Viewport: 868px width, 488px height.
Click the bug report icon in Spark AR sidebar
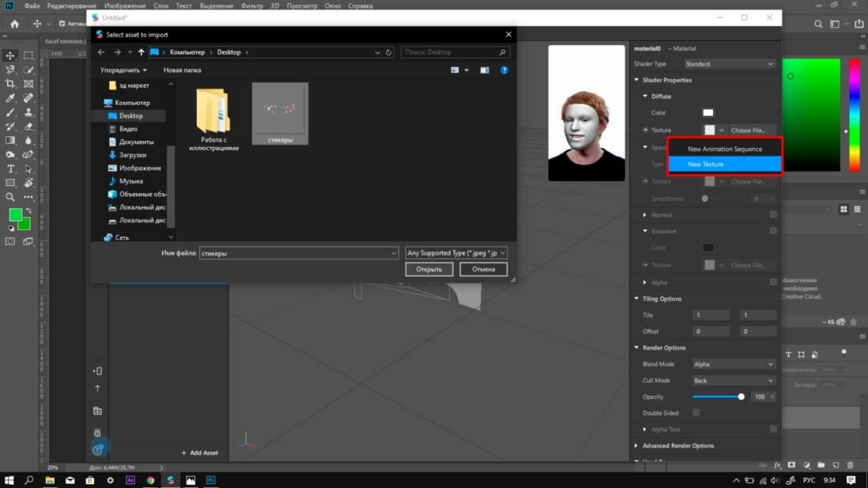tap(97, 433)
